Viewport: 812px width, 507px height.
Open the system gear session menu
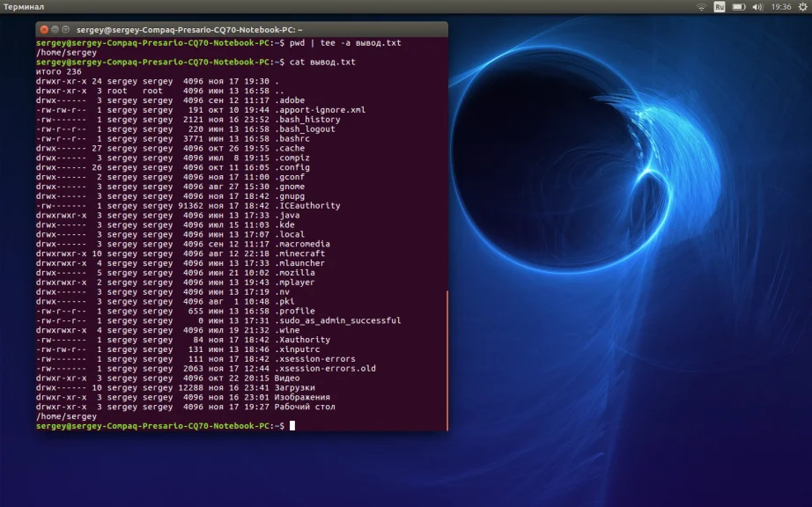pyautogui.click(x=801, y=6)
